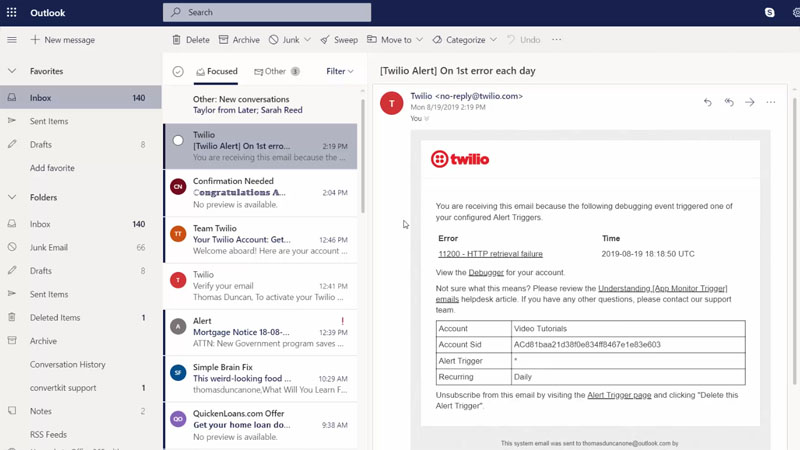Collapse the Folders section
The width and height of the screenshot is (800, 450).
[x=12, y=198]
